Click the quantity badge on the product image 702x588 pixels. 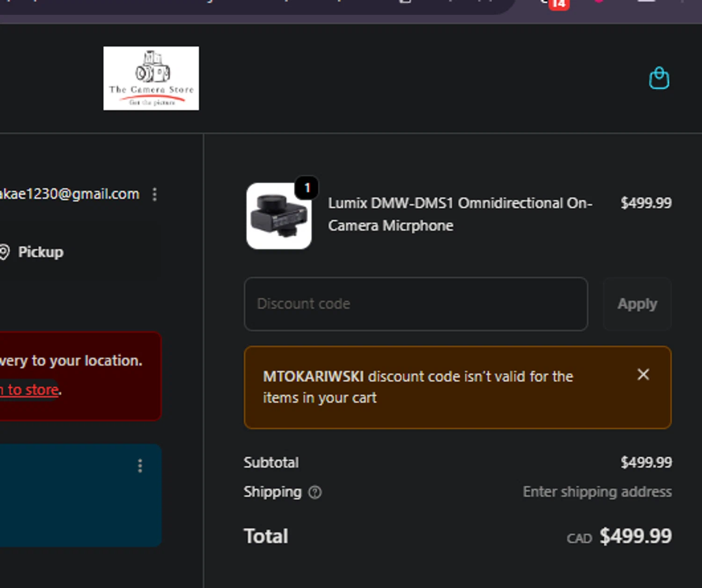[x=307, y=188]
